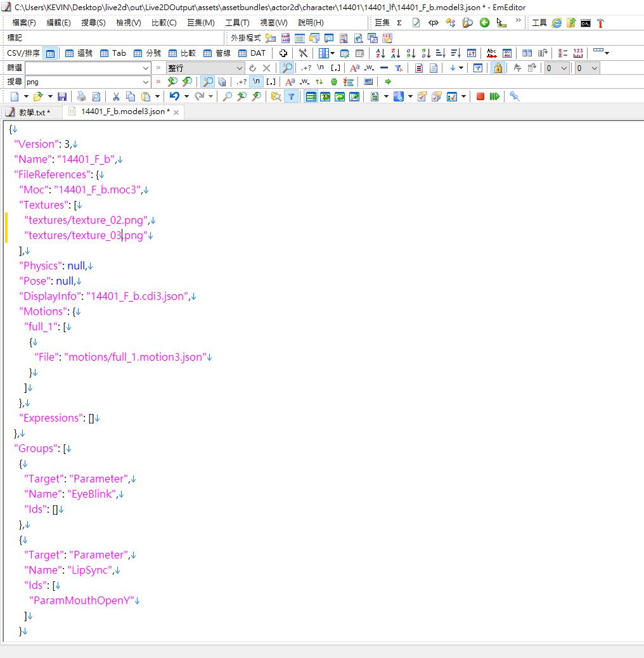
Task: Click the New file icon
Action: [x=15, y=96]
